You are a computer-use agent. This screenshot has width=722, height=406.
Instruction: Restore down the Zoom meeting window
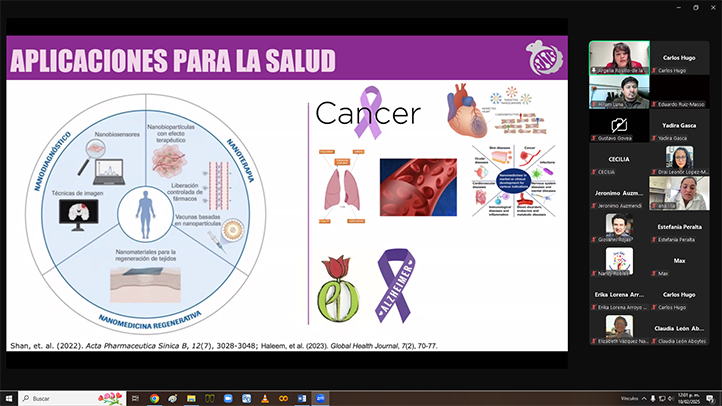point(696,7)
